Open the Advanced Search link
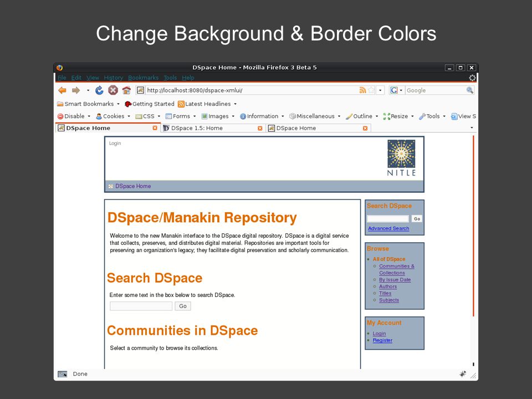Image resolution: width=532 pixels, height=399 pixels. (388, 228)
